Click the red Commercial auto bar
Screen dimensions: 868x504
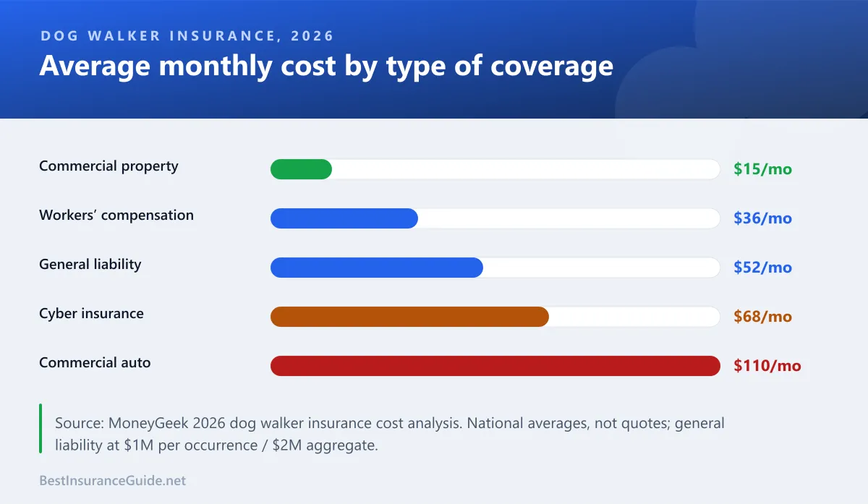(495, 366)
